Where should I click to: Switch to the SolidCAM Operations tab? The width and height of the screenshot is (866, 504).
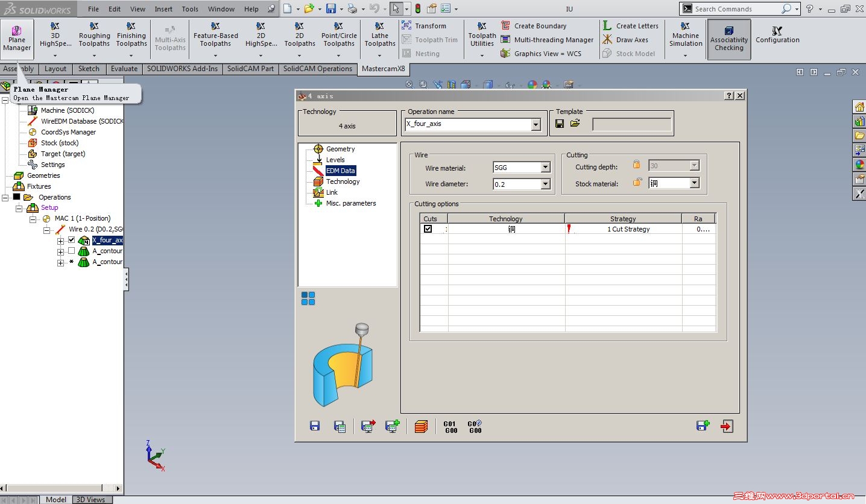click(x=318, y=69)
